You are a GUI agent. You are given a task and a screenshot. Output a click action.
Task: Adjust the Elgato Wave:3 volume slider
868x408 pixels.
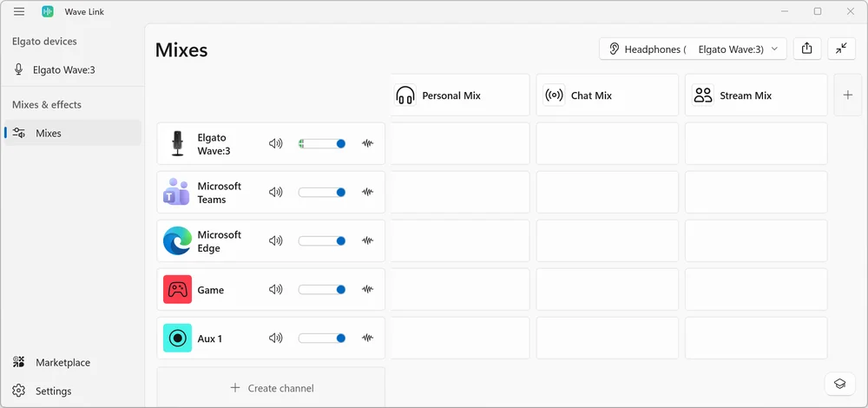[x=322, y=143]
